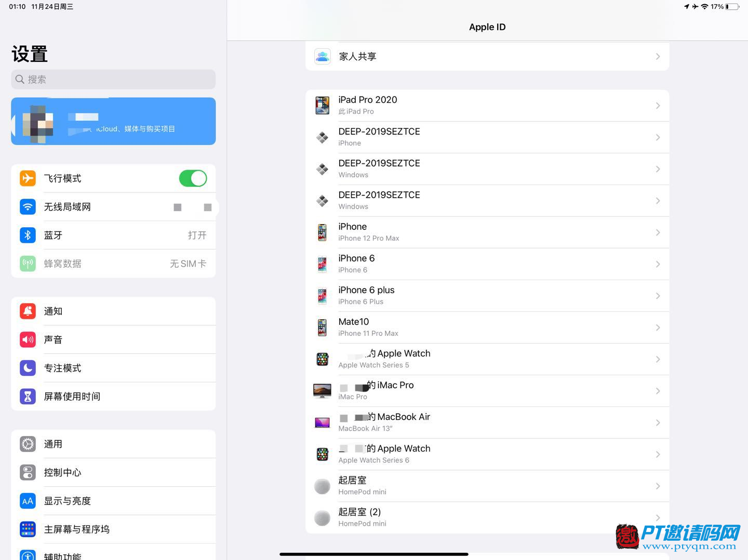Open the Apple ID profile card
This screenshot has width=748, height=560.
[x=113, y=121]
